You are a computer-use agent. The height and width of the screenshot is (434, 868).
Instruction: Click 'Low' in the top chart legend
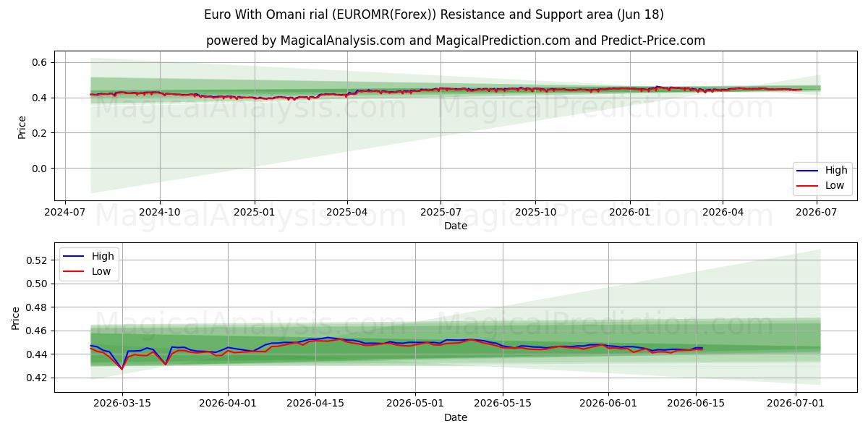[x=835, y=185]
